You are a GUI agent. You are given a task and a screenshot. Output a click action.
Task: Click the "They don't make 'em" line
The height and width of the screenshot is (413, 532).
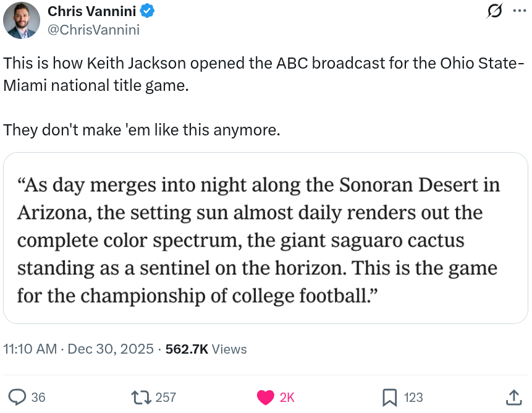pyautogui.click(x=142, y=130)
